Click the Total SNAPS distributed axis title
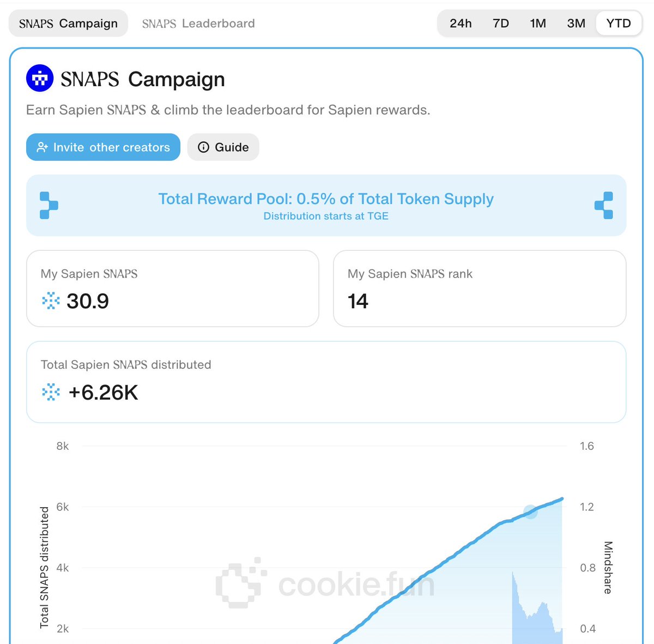 (44, 568)
